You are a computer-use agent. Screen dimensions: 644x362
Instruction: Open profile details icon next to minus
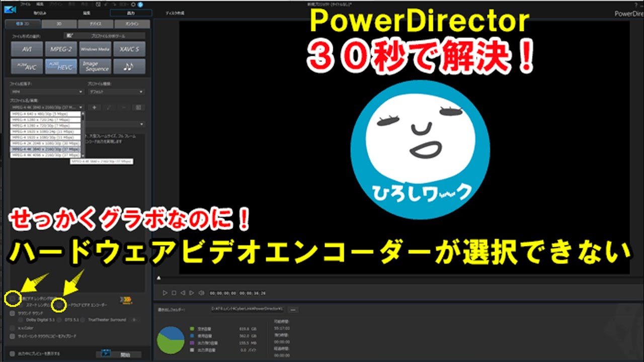tap(139, 107)
